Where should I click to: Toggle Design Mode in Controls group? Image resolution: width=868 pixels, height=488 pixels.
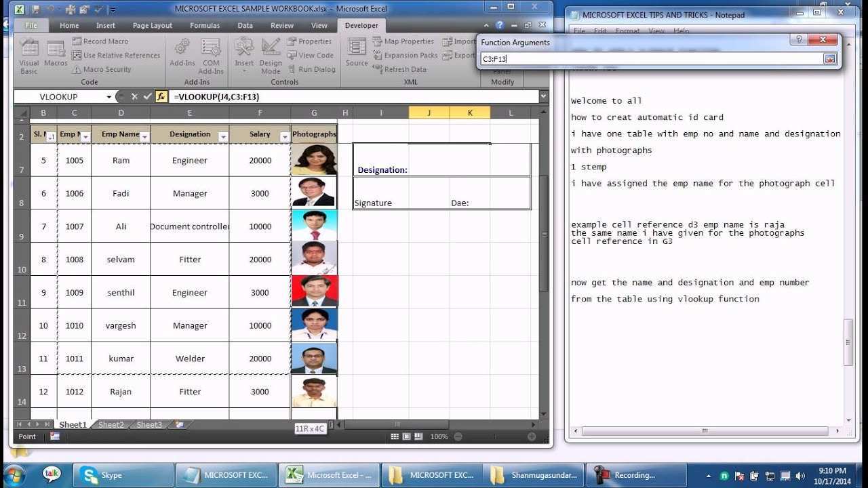point(271,56)
